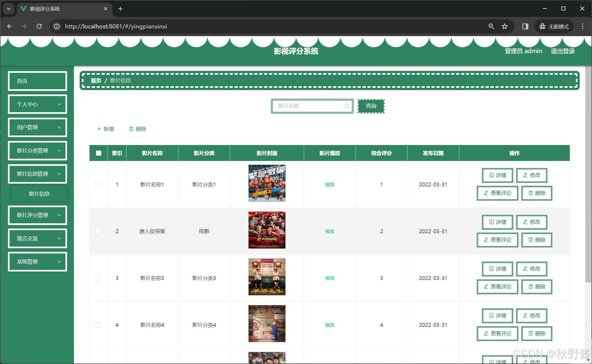This screenshot has width=592, height=364.
Task: Click the 退出登录 link
Action: (x=562, y=51)
